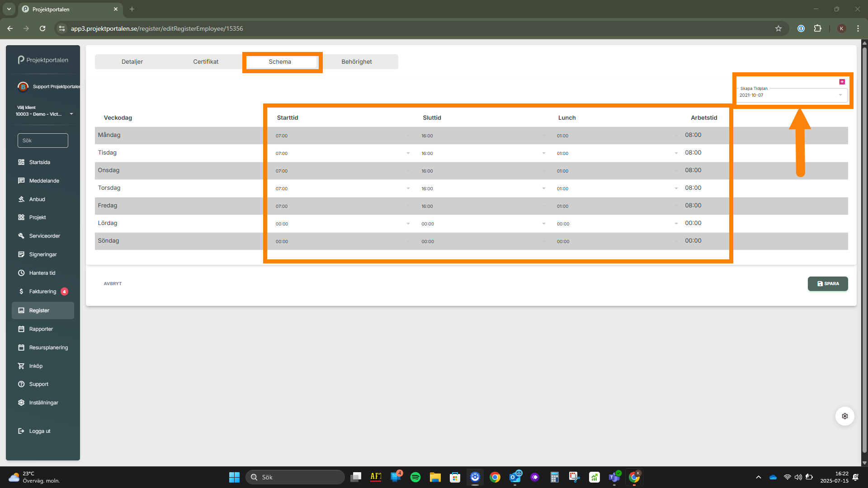Open Inköp shopping cart item
The image size is (868, 488).
[21, 366]
